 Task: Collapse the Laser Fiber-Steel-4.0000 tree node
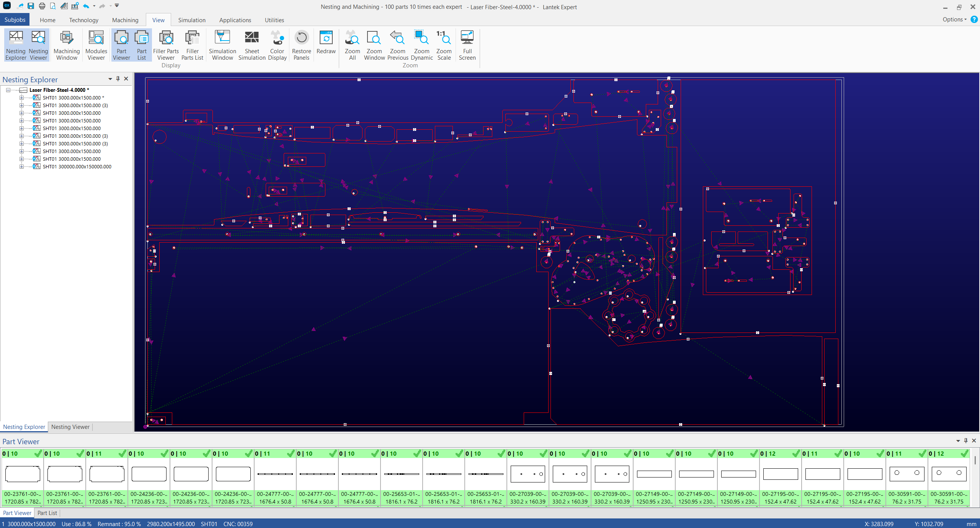(8, 90)
